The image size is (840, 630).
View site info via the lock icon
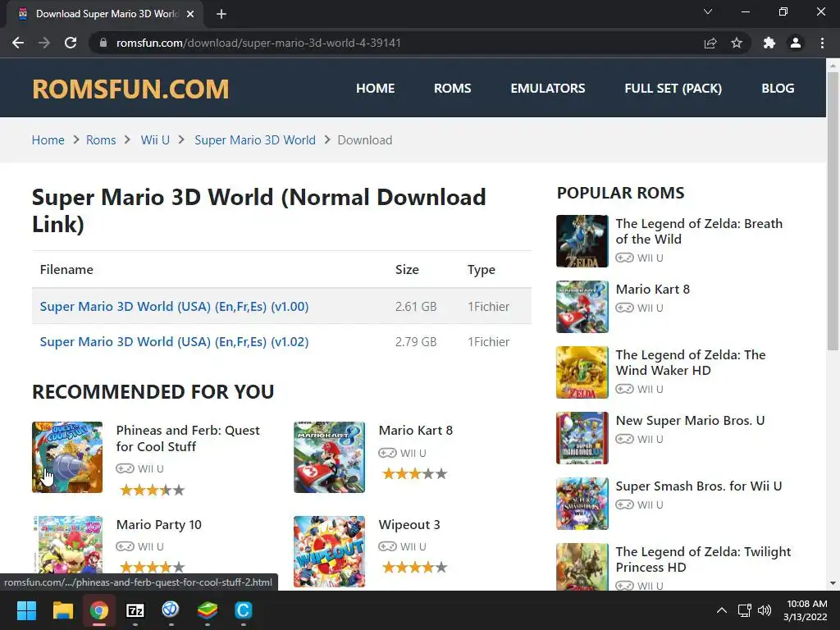(x=103, y=43)
